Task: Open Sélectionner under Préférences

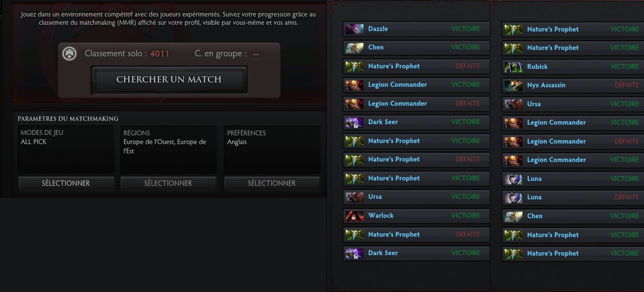Action: [x=272, y=183]
